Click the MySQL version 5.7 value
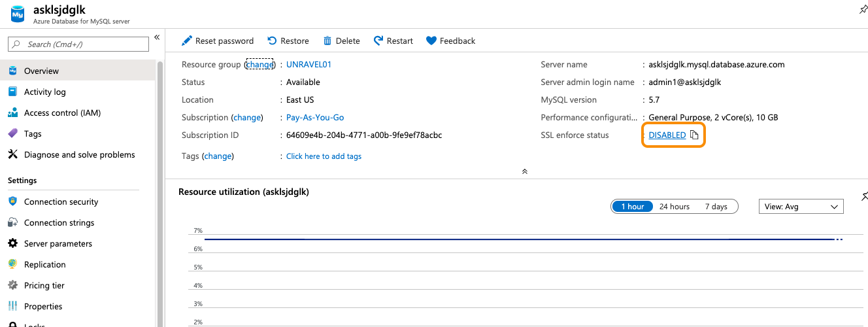Viewport: 868px width, 327px height. click(654, 100)
